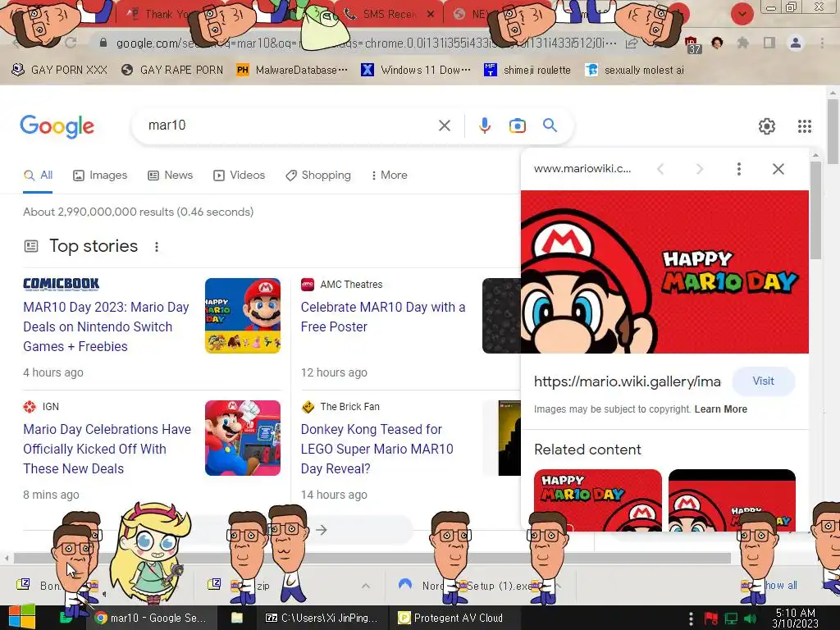Open Chrome profile avatar button
The width and height of the screenshot is (840, 630).
point(796,43)
